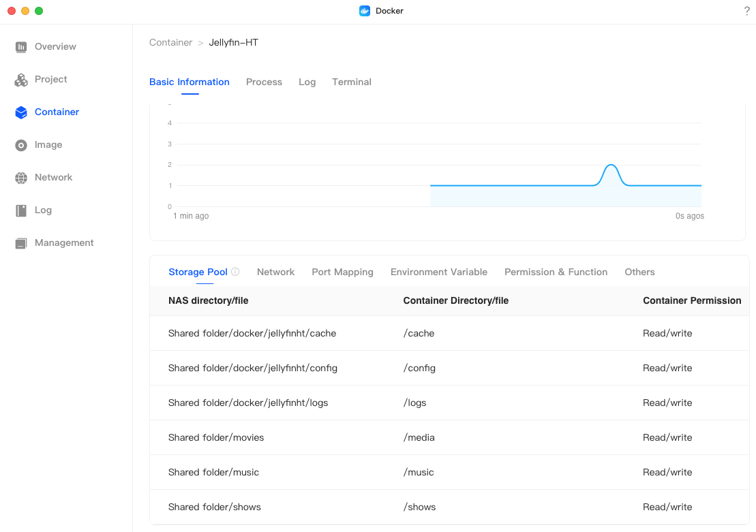The image size is (756, 532).
Task: Click the Container box icon
Action: coord(21,112)
